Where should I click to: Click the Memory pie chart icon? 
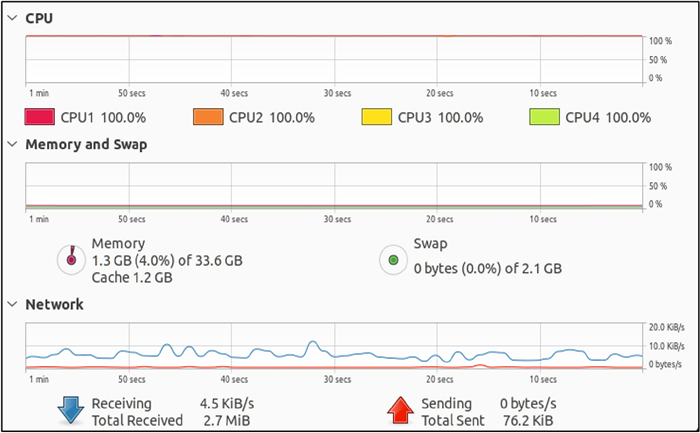[71, 260]
